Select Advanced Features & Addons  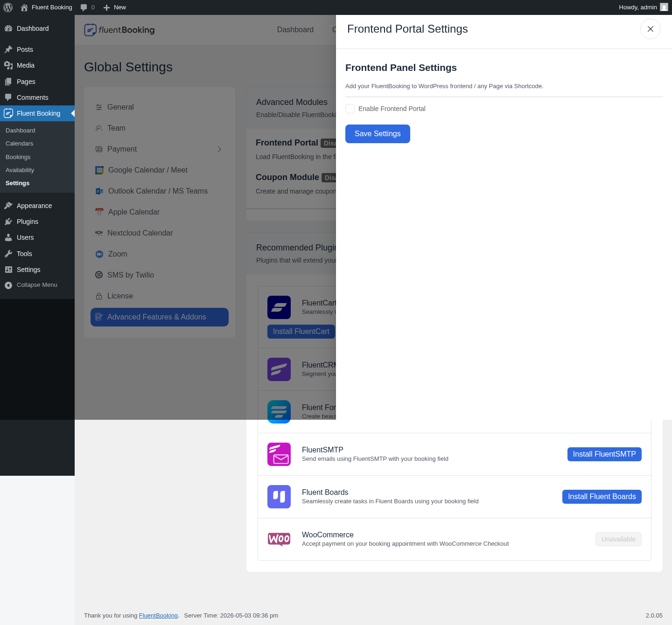(x=160, y=317)
